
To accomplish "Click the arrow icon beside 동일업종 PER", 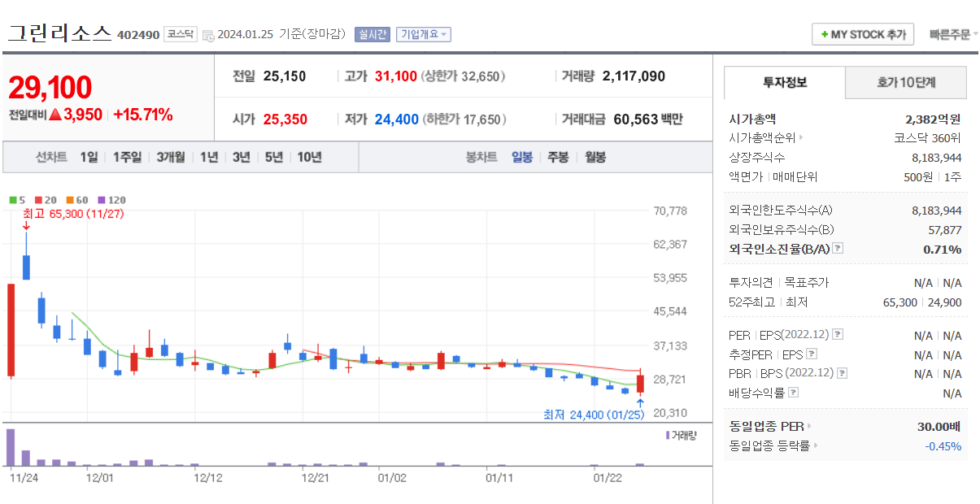I will tap(809, 426).
